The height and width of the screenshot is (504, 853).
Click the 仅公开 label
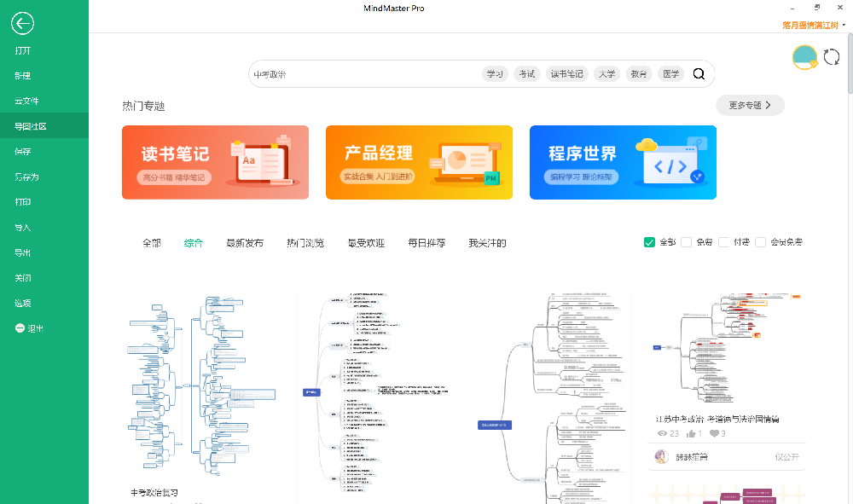click(786, 457)
